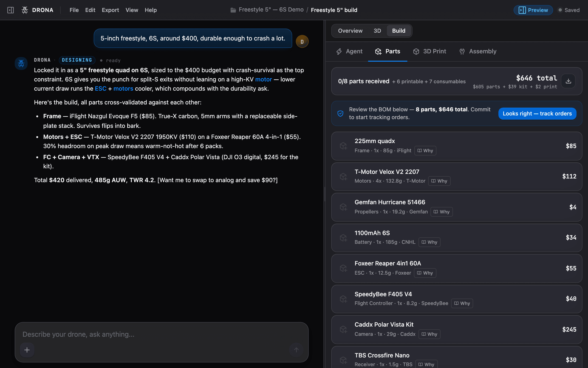Click the $646 total amount
Image resolution: width=588 pixels, height=368 pixels.
tap(537, 78)
